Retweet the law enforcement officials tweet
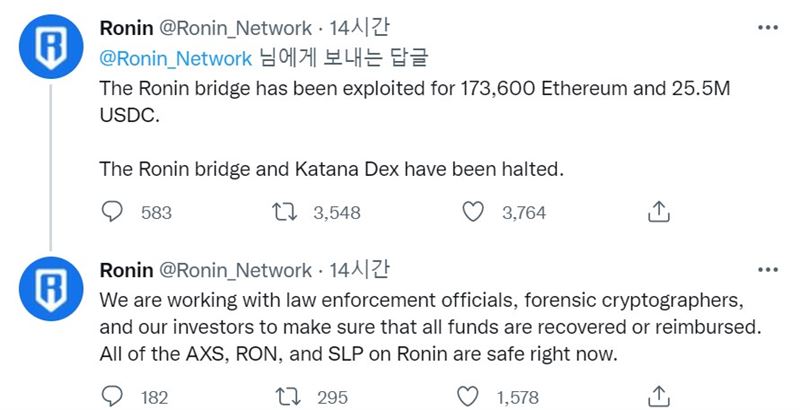The image size is (800, 410). [x=288, y=396]
